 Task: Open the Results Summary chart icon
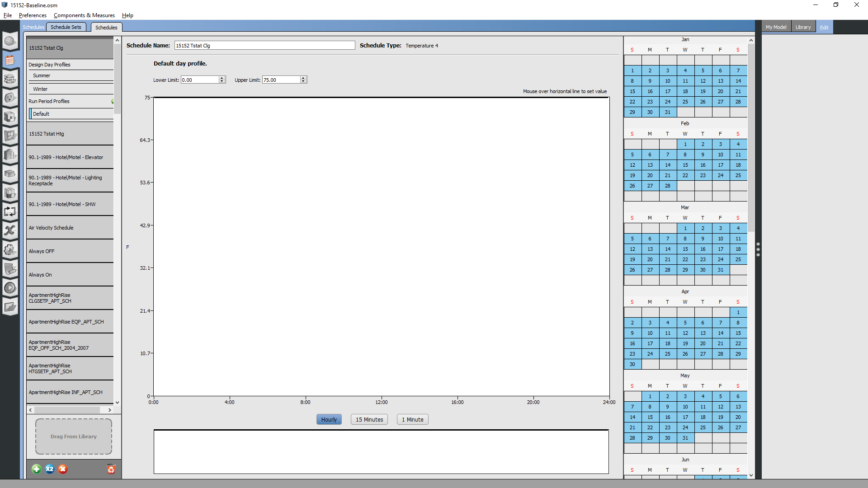pyautogui.click(x=10, y=306)
